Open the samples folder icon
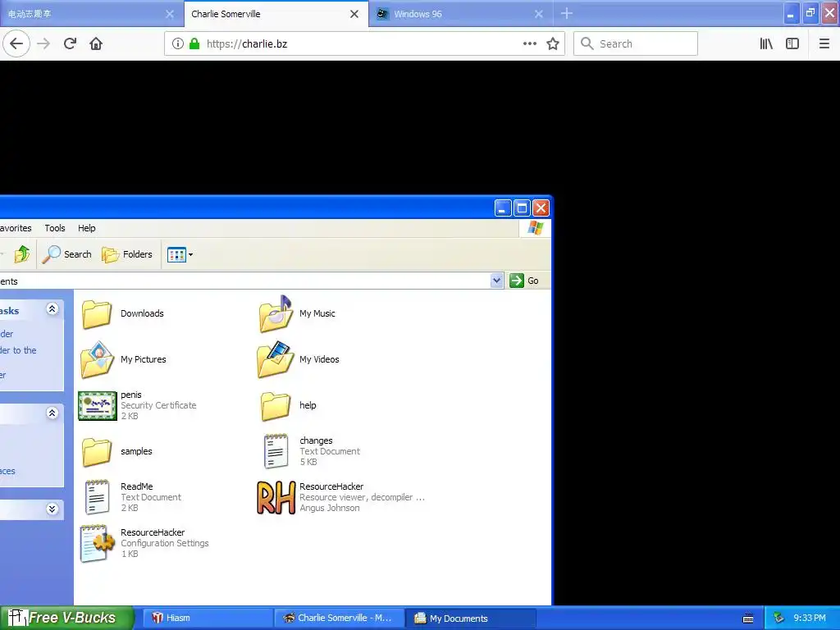 tap(97, 452)
